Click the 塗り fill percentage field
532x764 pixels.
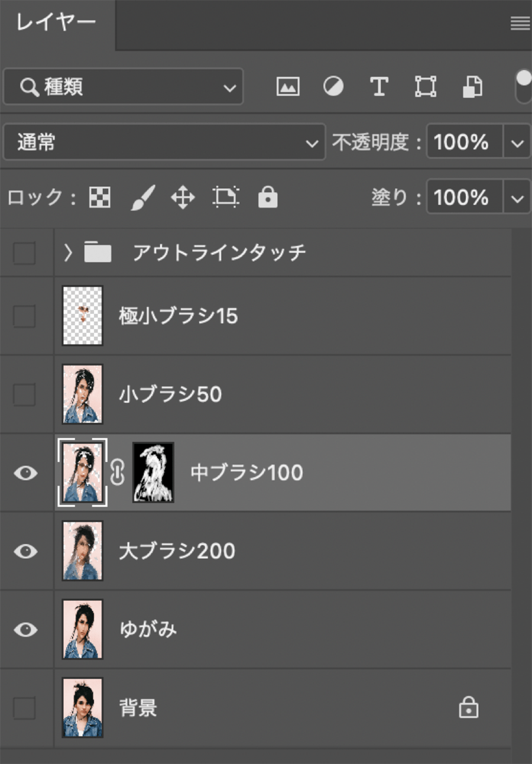pos(464,197)
